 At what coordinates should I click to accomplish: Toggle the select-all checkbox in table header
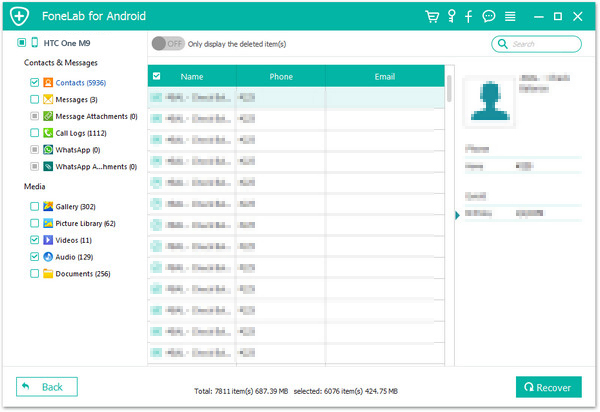point(157,76)
